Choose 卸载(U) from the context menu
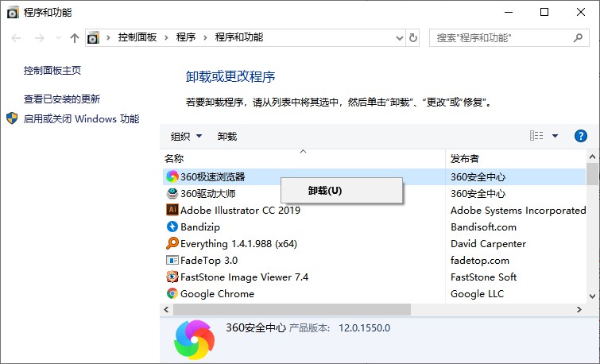600x364 pixels. coord(342,191)
